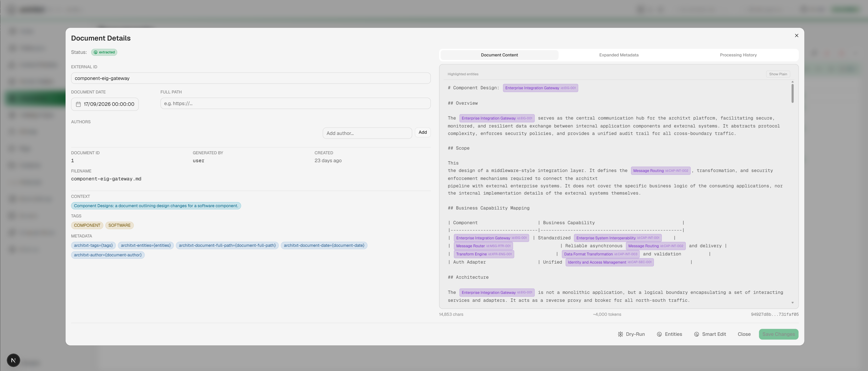The height and width of the screenshot is (371, 868).
Task: Click Data Format Transformation entity tag
Action: [x=601, y=254]
